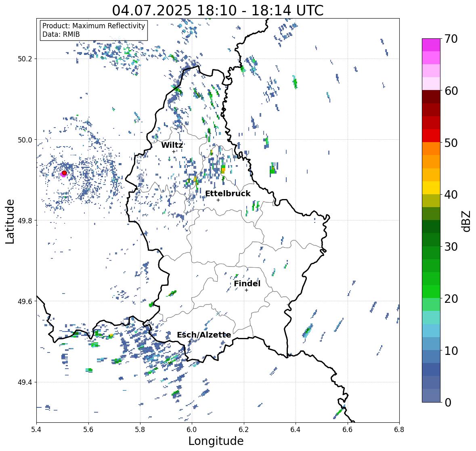Click the red radar marker dot
Viewport: 476px width, 451px height.
64,173
